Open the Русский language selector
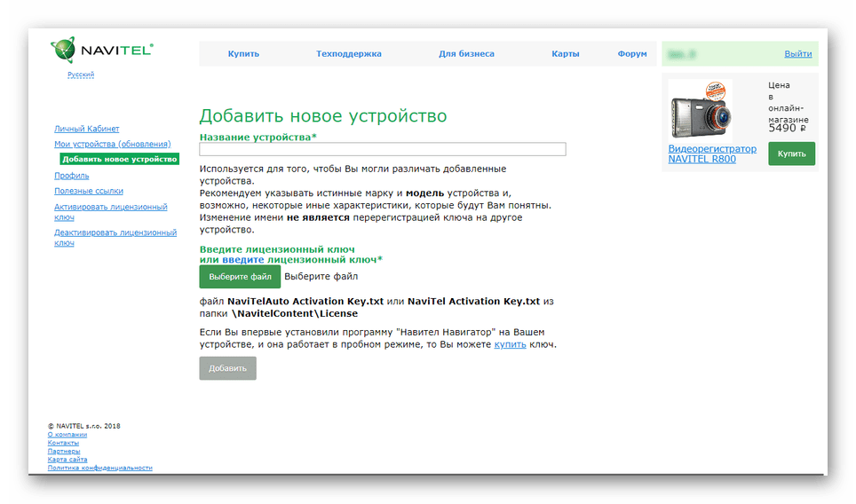Screen dimensions: 856x504 pyautogui.click(x=81, y=75)
